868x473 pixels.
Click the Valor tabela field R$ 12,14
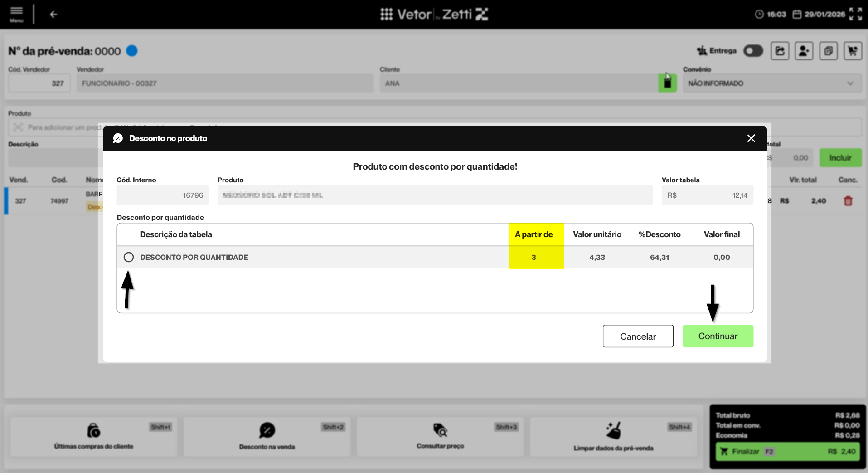tap(708, 195)
